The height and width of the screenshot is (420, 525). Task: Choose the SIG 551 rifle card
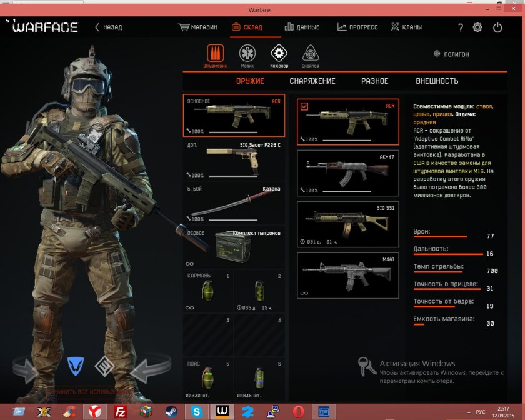point(348,224)
